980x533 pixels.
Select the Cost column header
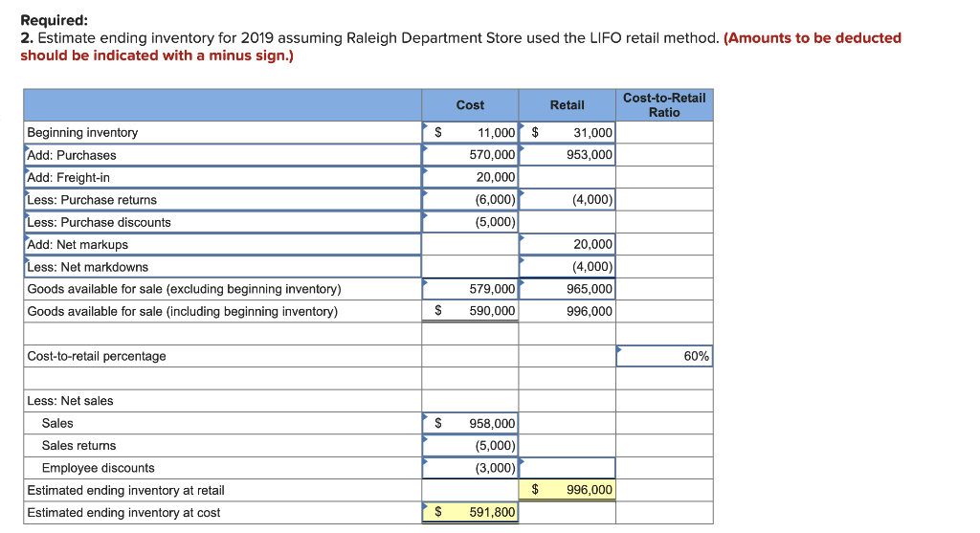(470, 105)
